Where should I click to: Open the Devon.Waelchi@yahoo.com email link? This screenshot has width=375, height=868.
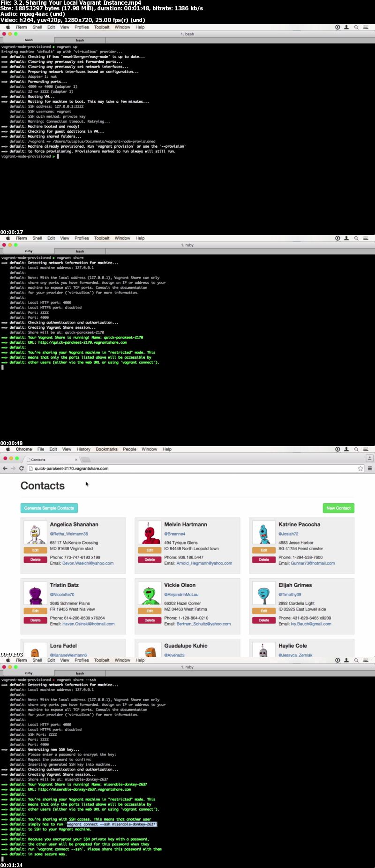coord(88,563)
